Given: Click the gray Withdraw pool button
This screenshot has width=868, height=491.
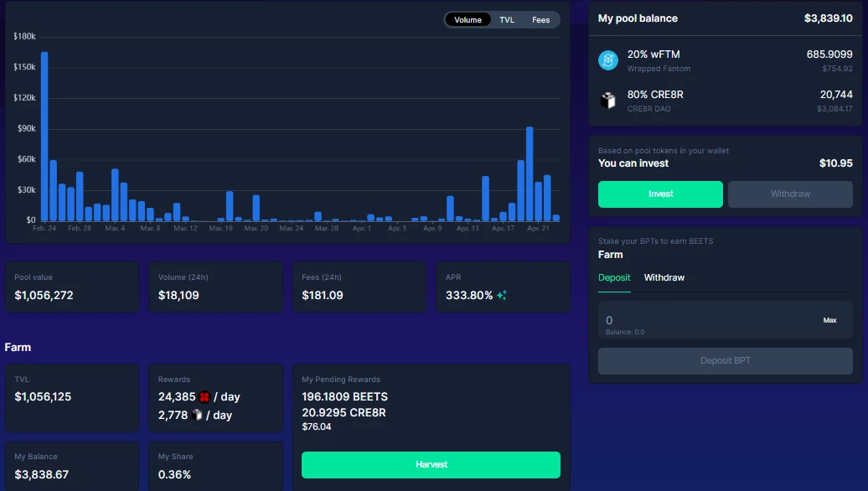Looking at the screenshot, I should tap(790, 194).
